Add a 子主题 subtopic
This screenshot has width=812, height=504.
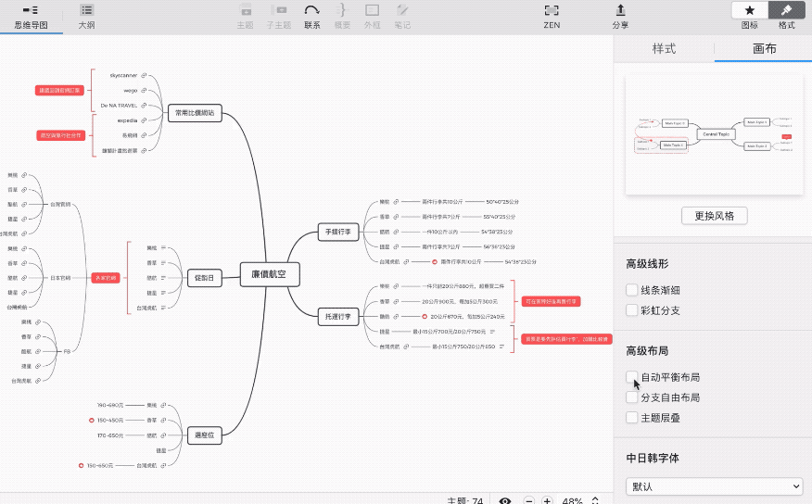pyautogui.click(x=279, y=16)
